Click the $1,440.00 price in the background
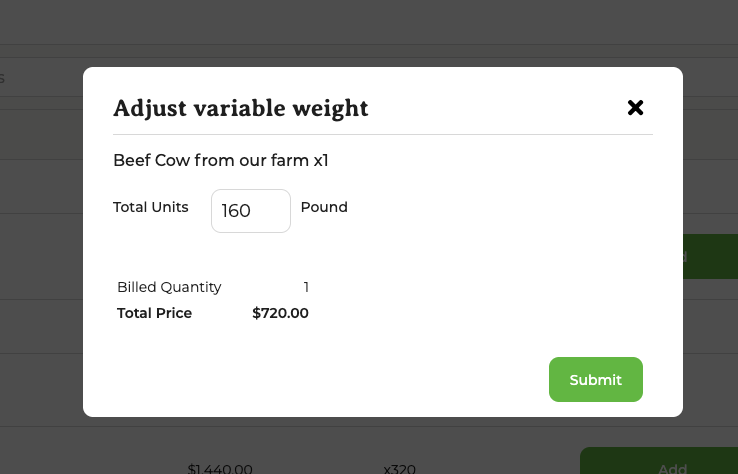This screenshot has width=738, height=474. (220, 468)
